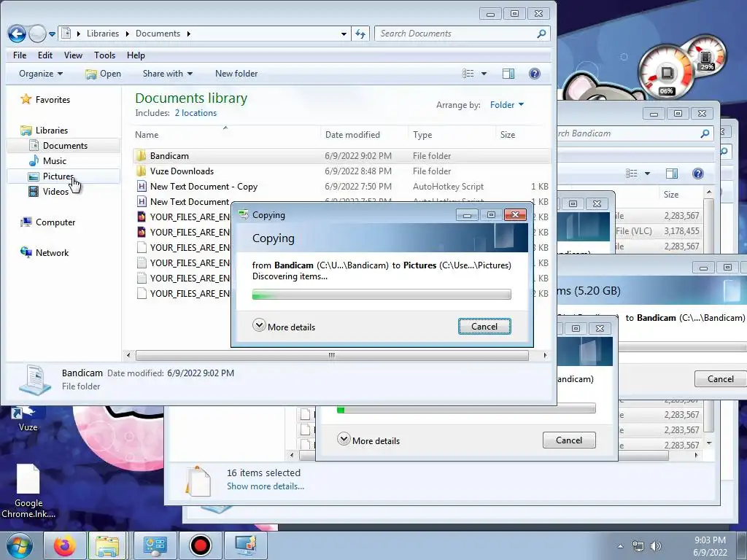Open the Arrange by Folder dropdown
This screenshot has height=560, width=747.
click(x=507, y=105)
